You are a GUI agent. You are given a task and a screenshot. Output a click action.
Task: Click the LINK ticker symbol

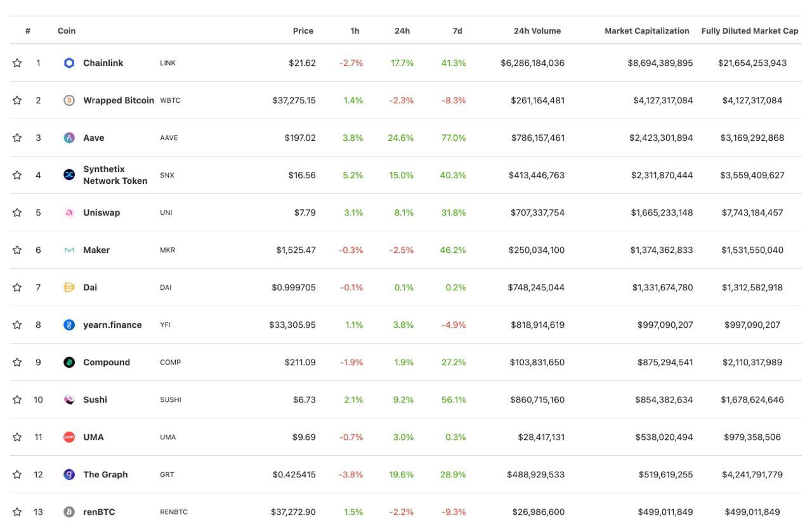[167, 63]
